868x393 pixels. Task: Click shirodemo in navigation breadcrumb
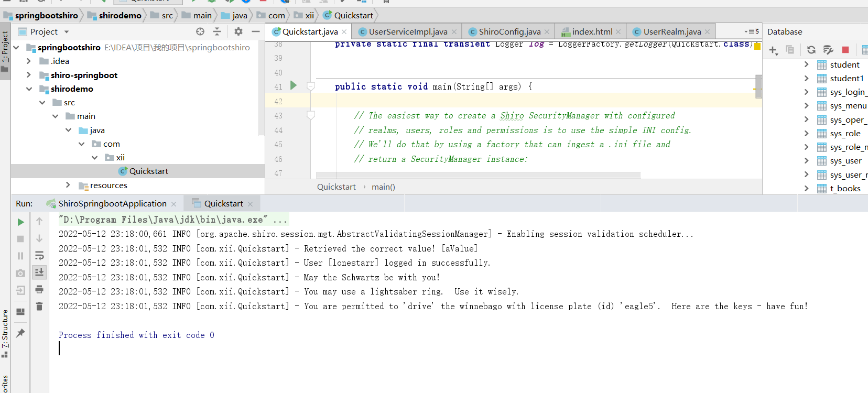115,15
